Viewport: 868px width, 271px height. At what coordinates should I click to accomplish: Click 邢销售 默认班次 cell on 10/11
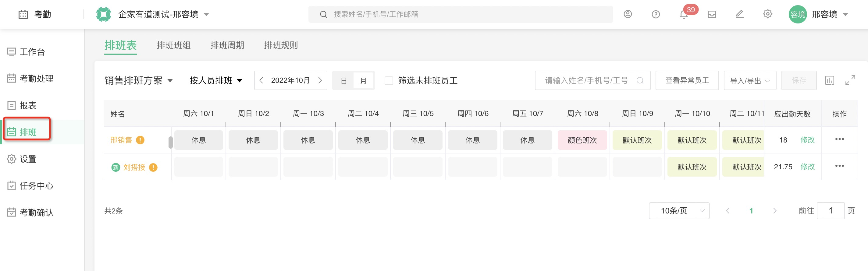(x=743, y=140)
